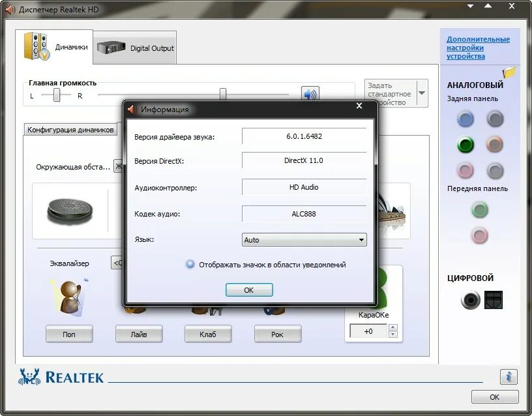Confirm the Информация dialog with OK

249,290
